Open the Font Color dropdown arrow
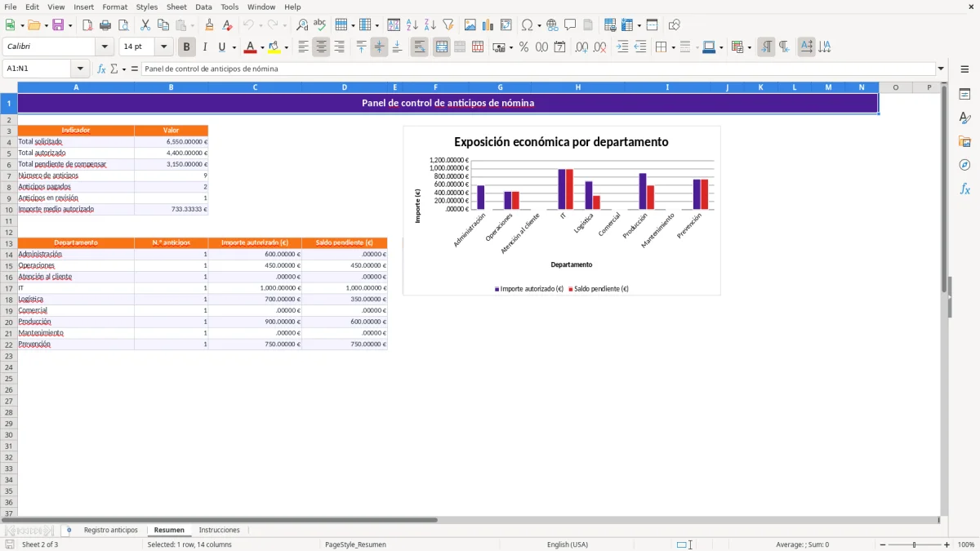The width and height of the screenshot is (980, 551). click(x=262, y=47)
